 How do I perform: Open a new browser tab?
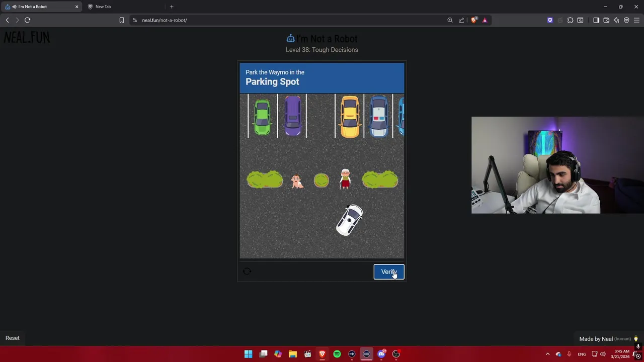(x=172, y=7)
